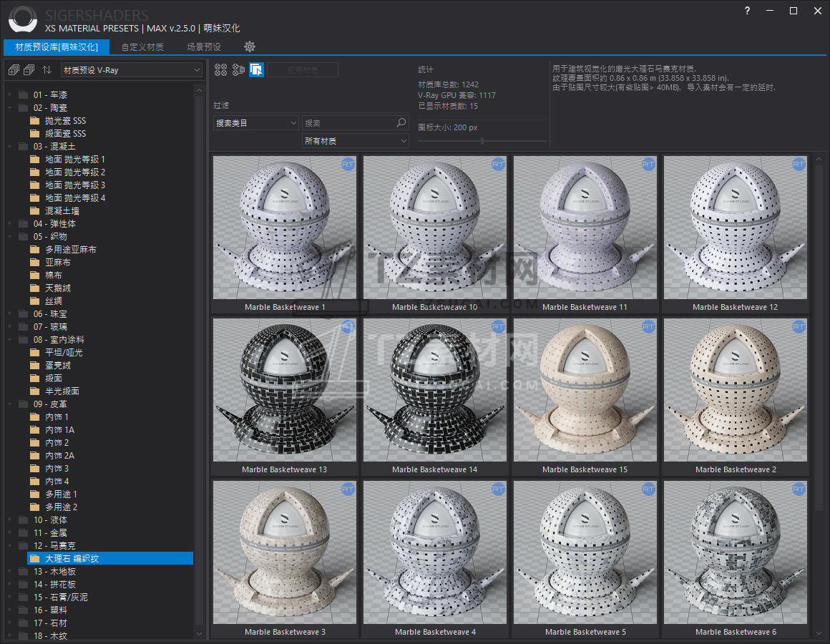Select the Marble Basketweave 13 thumbnail
The image size is (830, 644).
[x=284, y=390]
